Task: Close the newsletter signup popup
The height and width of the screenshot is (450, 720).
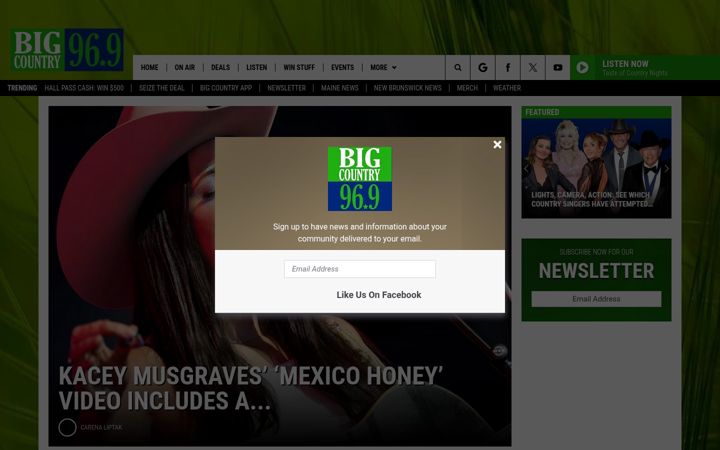Action: tap(497, 145)
